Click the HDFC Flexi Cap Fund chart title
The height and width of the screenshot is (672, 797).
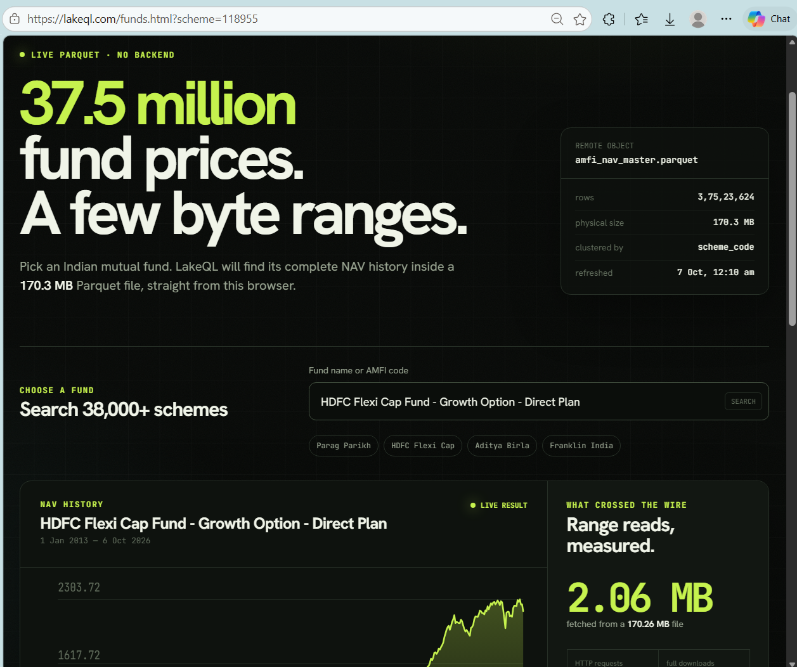[214, 524]
